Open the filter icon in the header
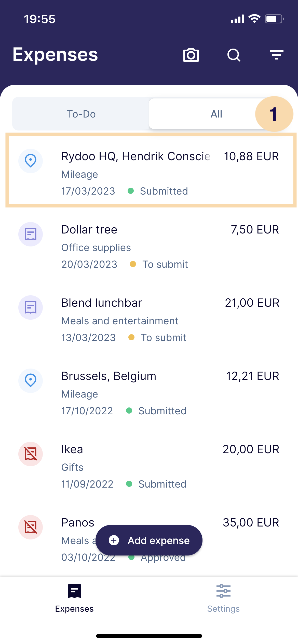 (x=277, y=55)
